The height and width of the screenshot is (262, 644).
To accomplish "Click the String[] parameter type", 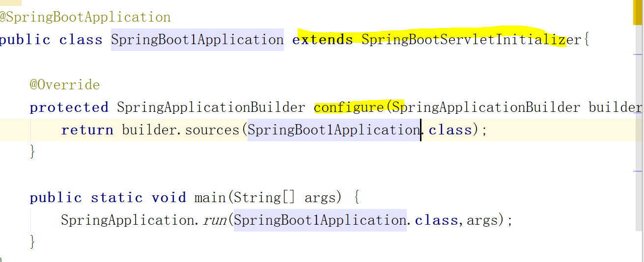I will click(264, 198).
